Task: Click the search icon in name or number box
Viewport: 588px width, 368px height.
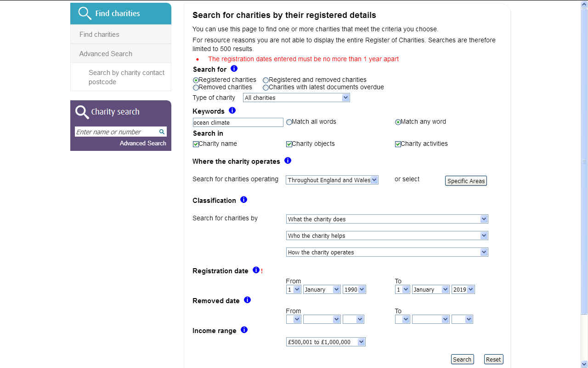Action: click(162, 132)
